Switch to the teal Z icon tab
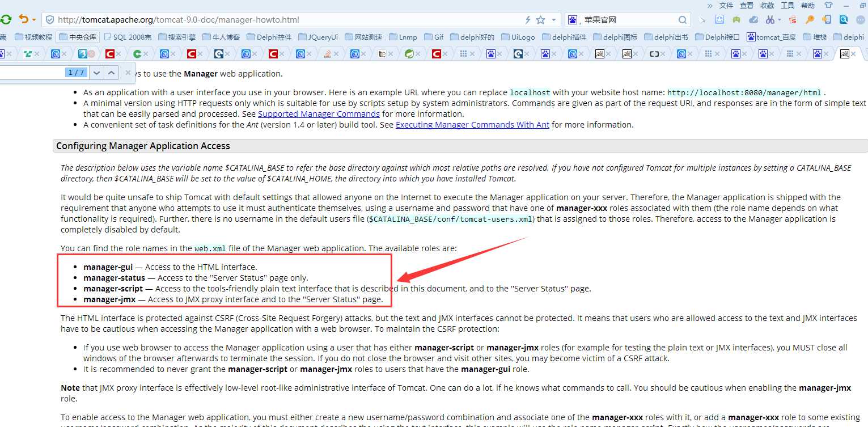868x427 pixels. coord(28,54)
